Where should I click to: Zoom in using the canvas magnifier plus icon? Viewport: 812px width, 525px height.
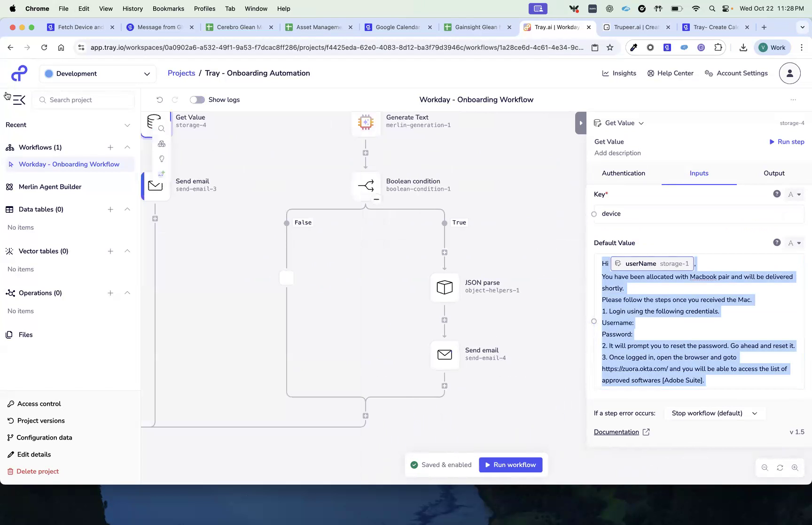tap(795, 468)
